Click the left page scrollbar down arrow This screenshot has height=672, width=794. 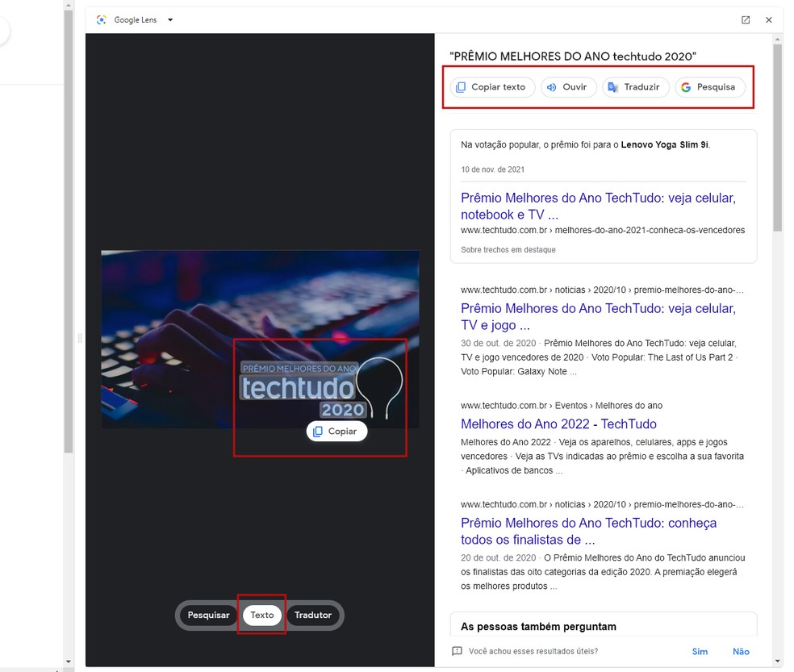pyautogui.click(x=69, y=662)
